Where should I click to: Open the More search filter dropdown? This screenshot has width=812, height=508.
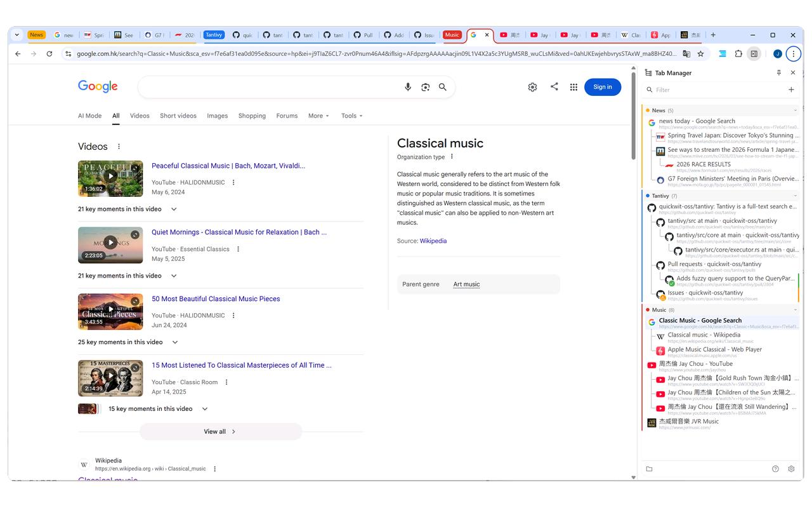click(x=318, y=116)
